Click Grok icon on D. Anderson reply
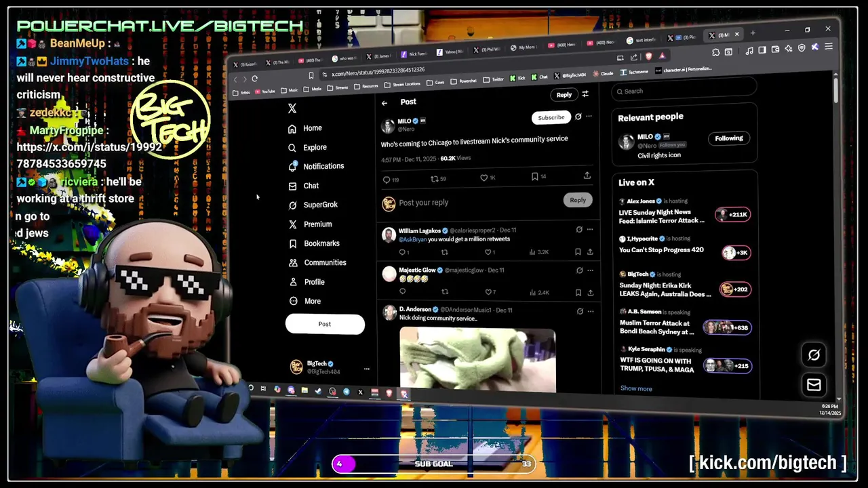868x488 pixels. pos(580,311)
